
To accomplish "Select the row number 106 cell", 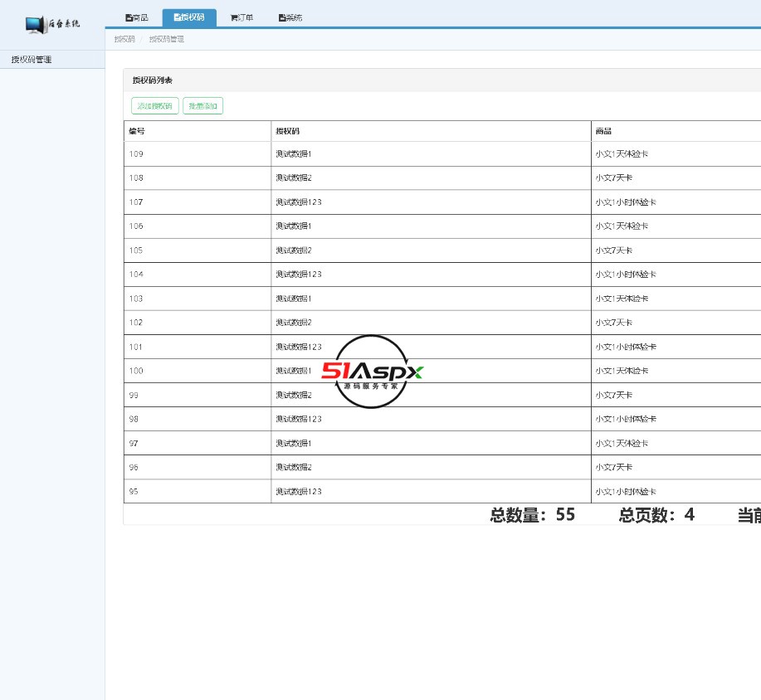I will (x=198, y=226).
